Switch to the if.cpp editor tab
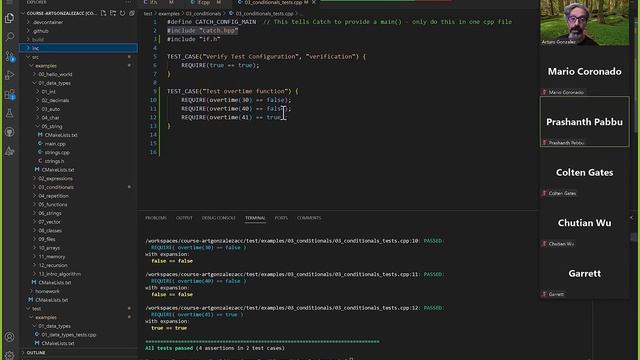 [203, 2]
